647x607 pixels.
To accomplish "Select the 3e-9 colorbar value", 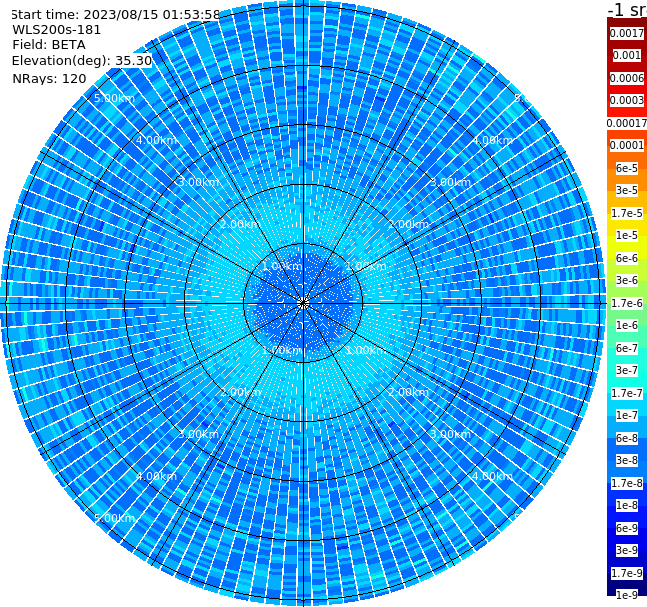I will point(627,550).
